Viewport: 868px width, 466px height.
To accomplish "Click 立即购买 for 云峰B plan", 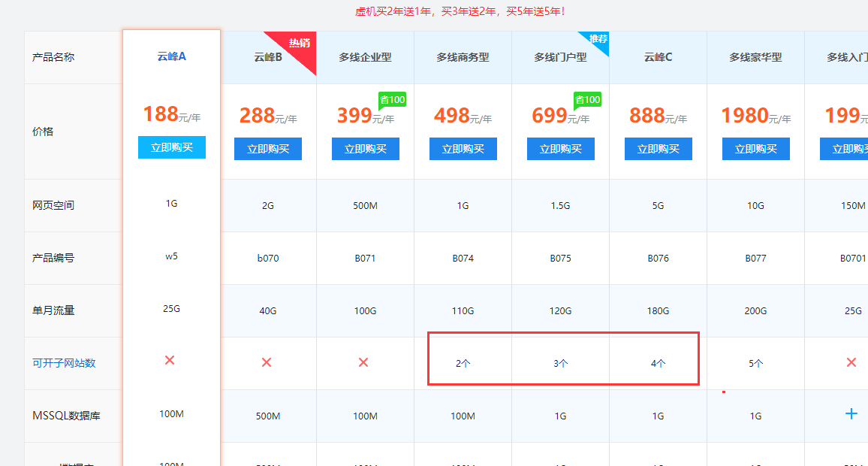I will pos(267,149).
